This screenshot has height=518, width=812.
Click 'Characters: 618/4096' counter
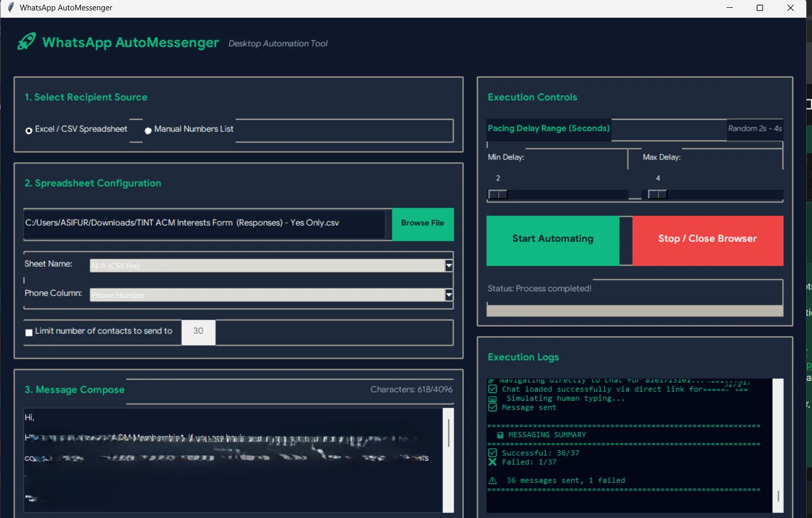point(411,389)
